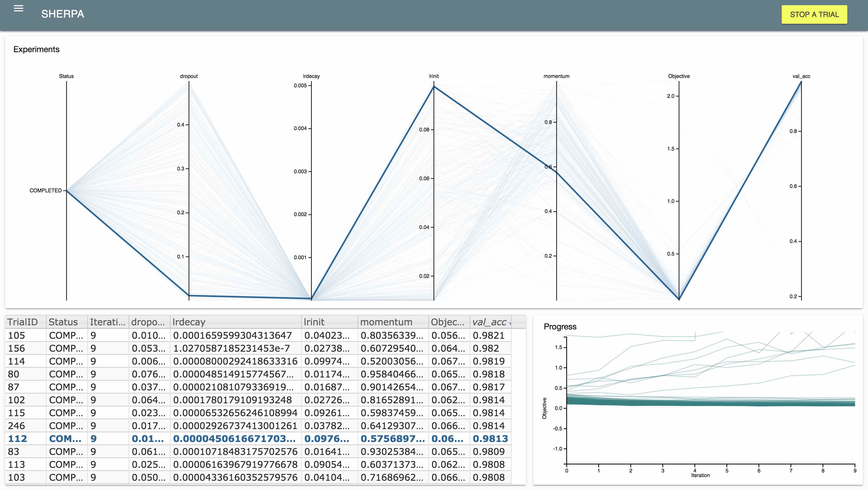Click momentum value 0.95840466...
The height and width of the screenshot is (490, 868).
tap(392, 374)
